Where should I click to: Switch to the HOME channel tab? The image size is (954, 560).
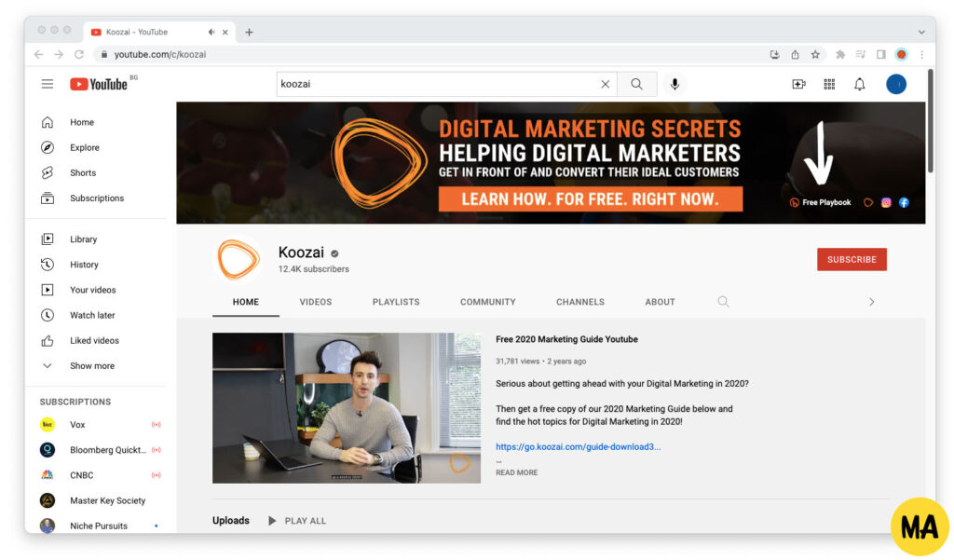point(246,302)
